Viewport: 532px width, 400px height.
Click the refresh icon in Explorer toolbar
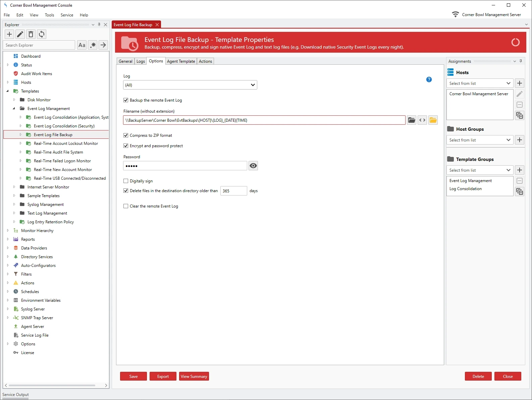coord(42,34)
